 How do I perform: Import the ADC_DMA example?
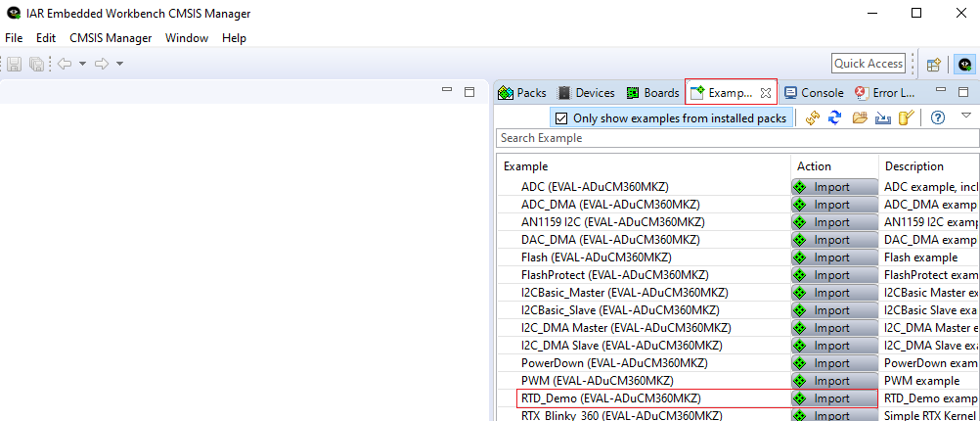pyautogui.click(x=834, y=205)
